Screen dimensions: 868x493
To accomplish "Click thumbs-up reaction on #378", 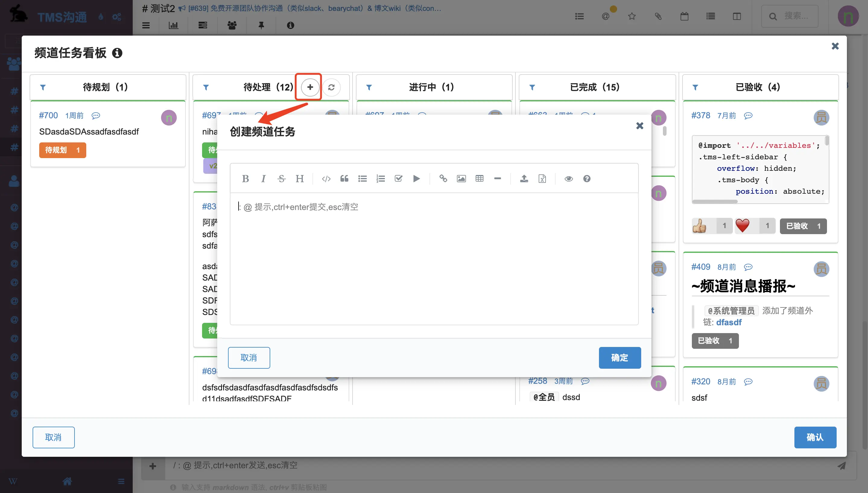I will pos(712,226).
